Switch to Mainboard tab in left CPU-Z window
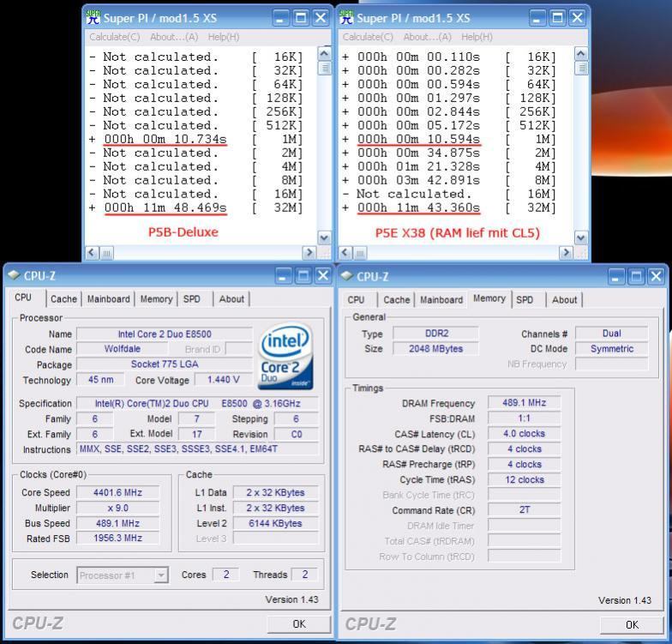Viewport: 672px width, 644px height. pos(108,298)
